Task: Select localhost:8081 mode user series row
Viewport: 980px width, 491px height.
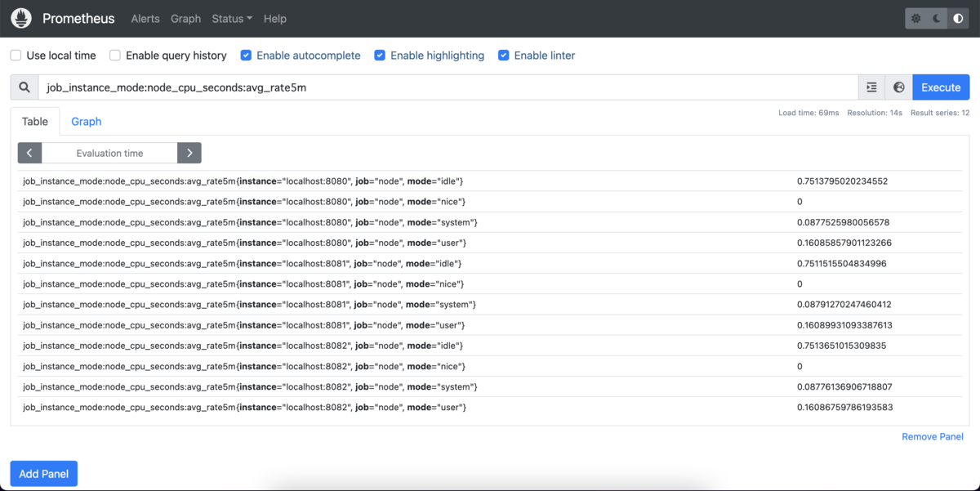Action: 490,325
